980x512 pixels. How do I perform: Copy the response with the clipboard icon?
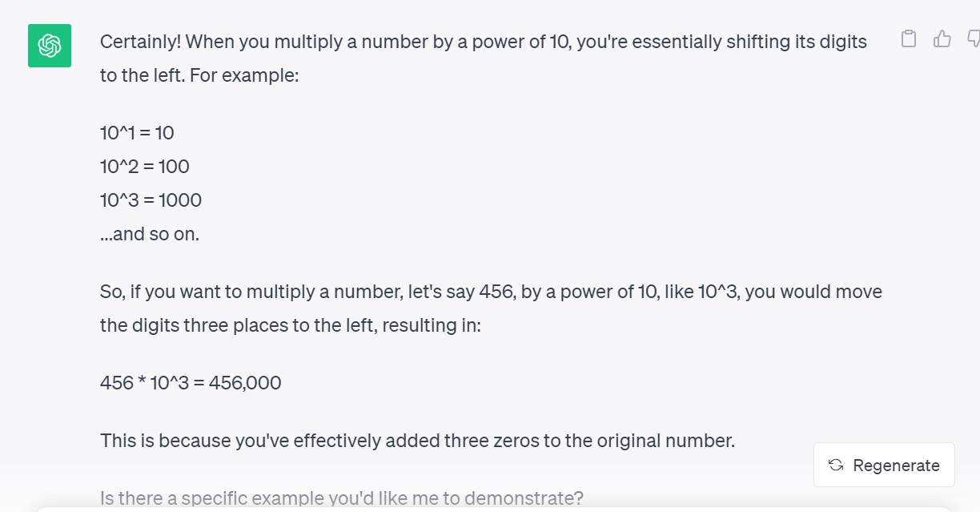[908, 38]
